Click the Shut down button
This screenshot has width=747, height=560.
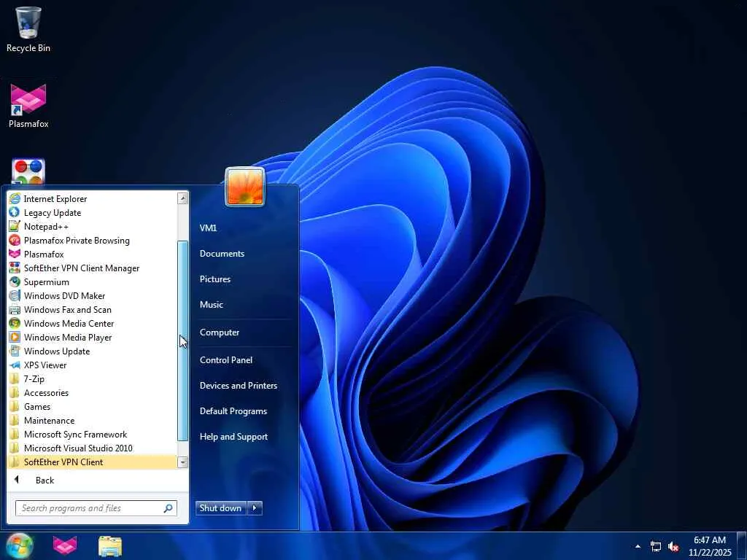click(x=221, y=508)
